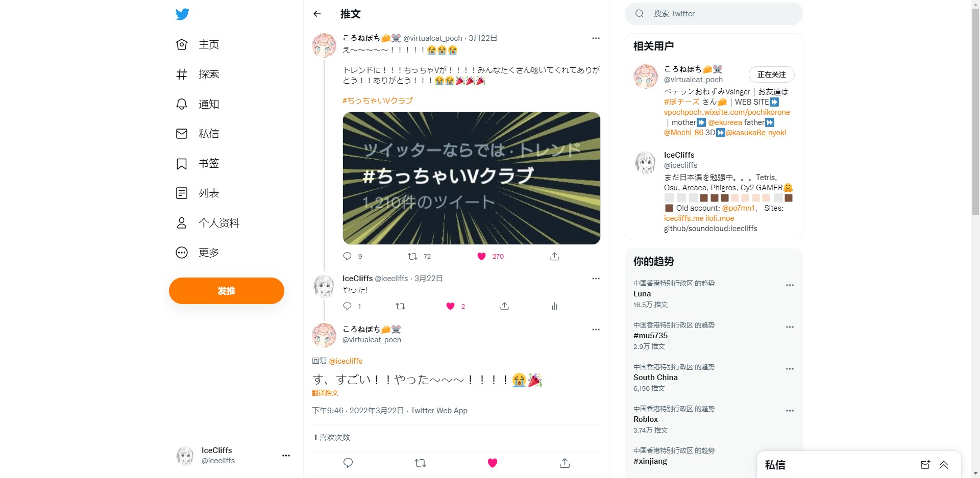Expand the 私信 messages drawer
The height and width of the screenshot is (478, 980).
pos(944,464)
